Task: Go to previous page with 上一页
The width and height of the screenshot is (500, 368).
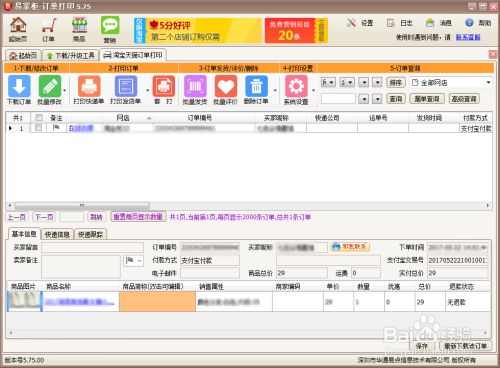Action: click(x=17, y=217)
